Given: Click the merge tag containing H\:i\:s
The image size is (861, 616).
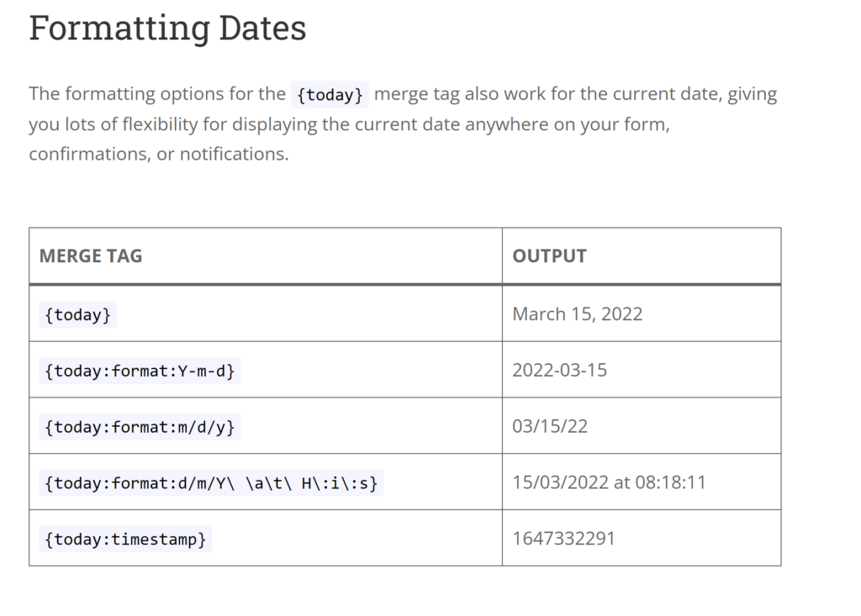Looking at the screenshot, I should click(211, 483).
